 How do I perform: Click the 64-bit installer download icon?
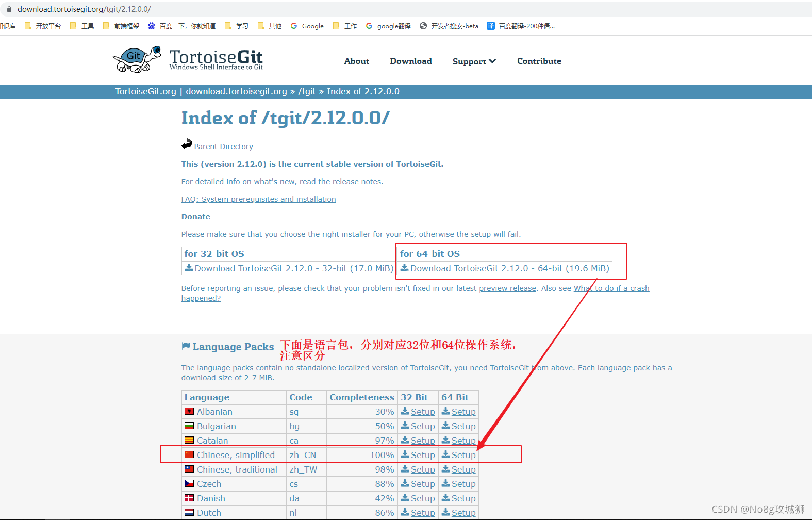coord(405,268)
